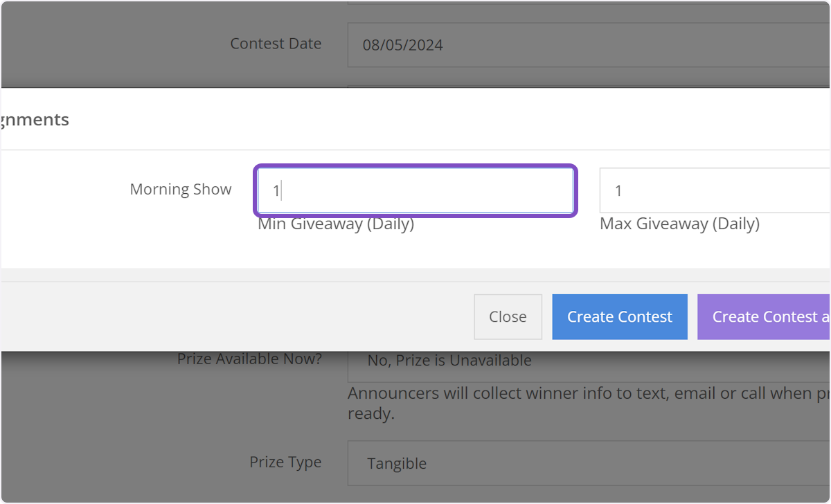
Task: Click the Assignments section header
Action: tap(35, 119)
